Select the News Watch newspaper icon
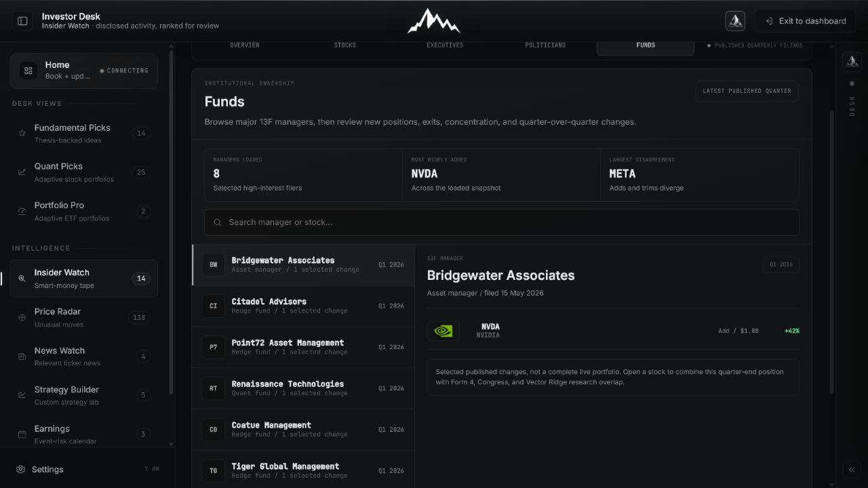The image size is (868, 488). coord(22,357)
